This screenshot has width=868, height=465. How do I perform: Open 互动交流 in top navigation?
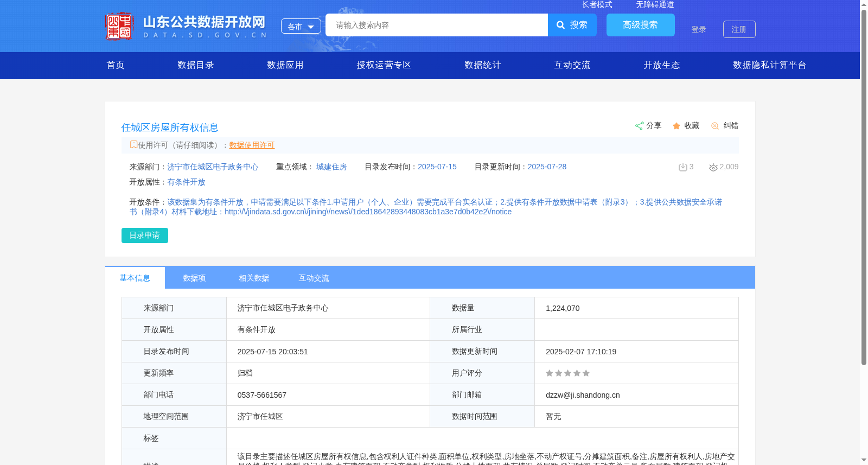tap(572, 65)
